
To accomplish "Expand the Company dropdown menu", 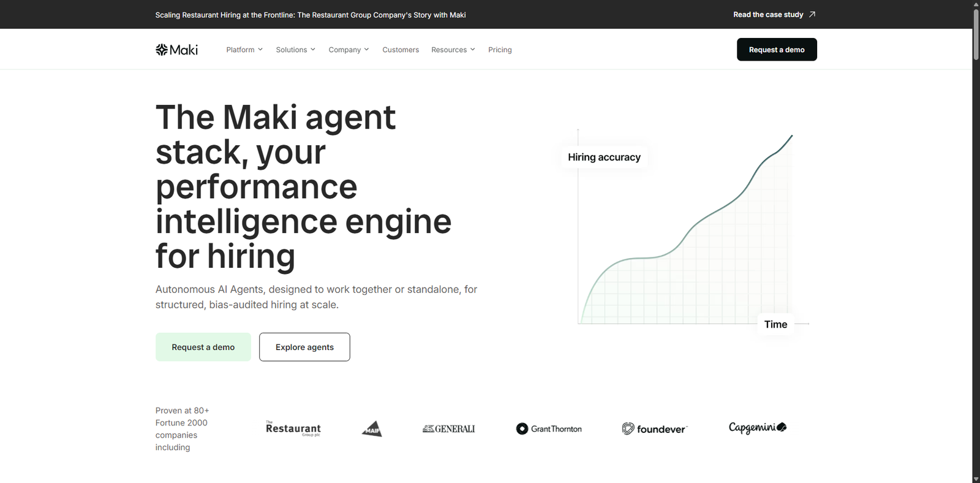I will pyautogui.click(x=349, y=50).
